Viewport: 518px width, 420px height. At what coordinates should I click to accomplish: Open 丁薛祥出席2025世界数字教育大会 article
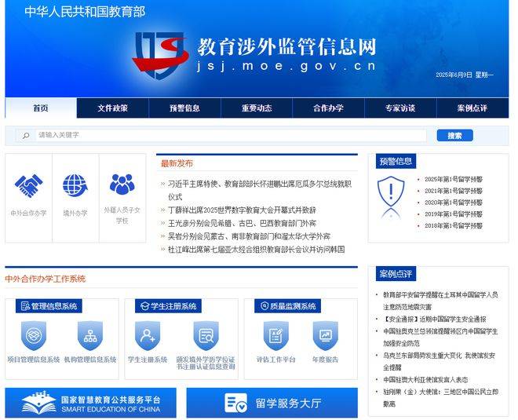pos(243,210)
